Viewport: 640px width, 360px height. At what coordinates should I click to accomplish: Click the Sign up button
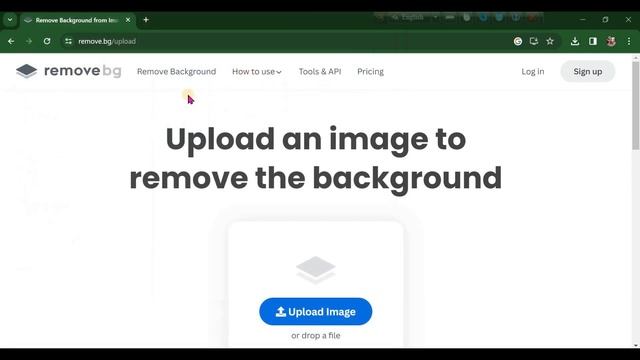coord(588,71)
